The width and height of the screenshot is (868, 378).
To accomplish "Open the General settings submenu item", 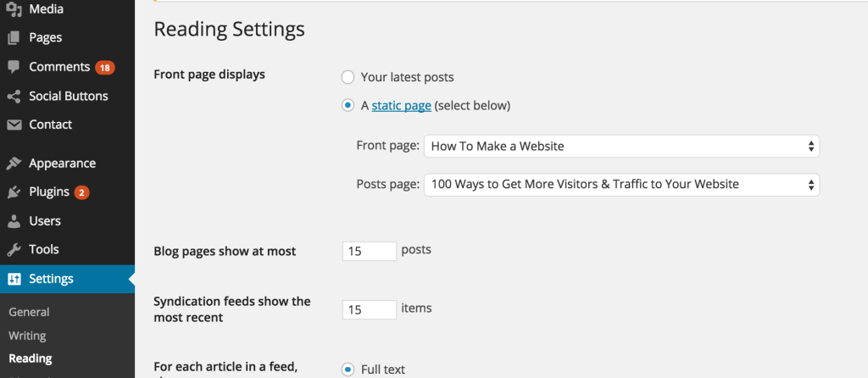I will tap(29, 312).
